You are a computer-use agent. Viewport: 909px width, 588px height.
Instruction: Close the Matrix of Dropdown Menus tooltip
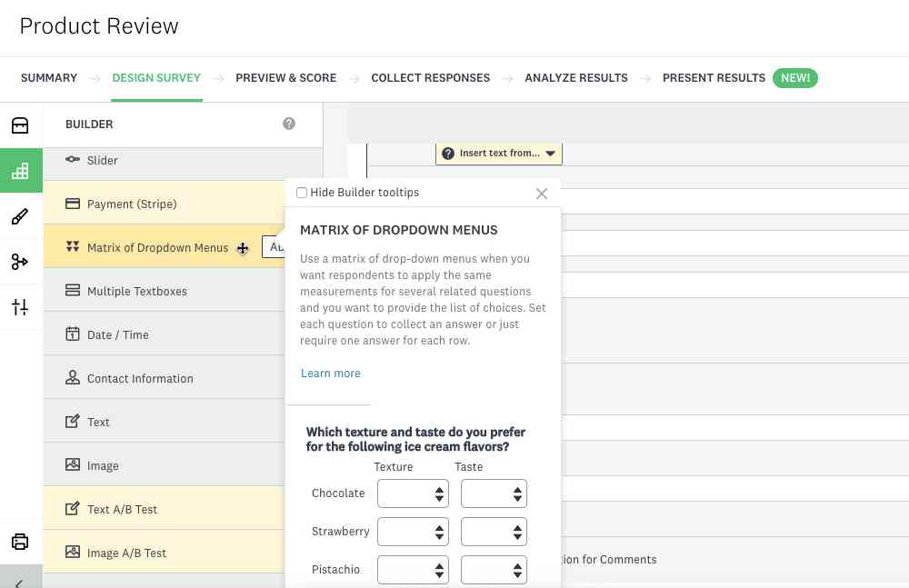(x=541, y=194)
